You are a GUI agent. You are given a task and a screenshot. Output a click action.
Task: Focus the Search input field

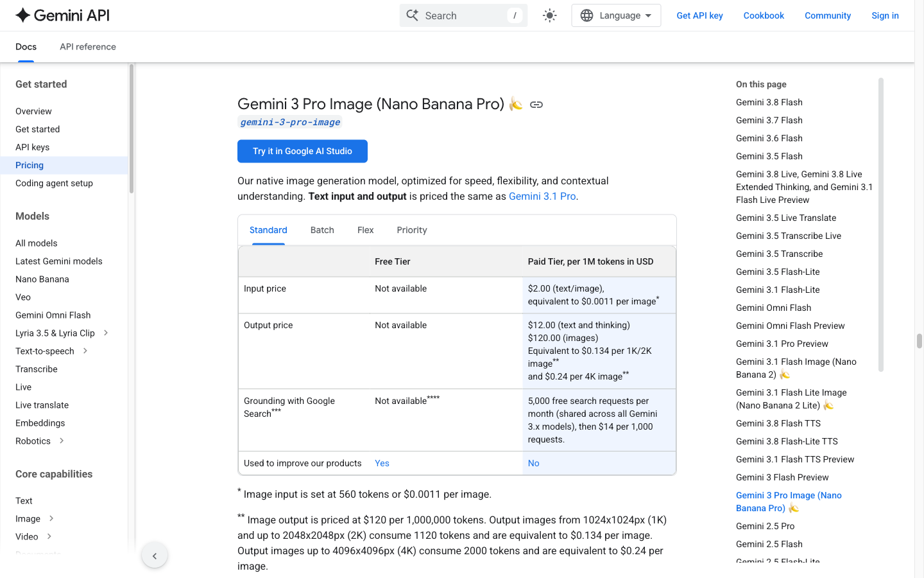463,15
